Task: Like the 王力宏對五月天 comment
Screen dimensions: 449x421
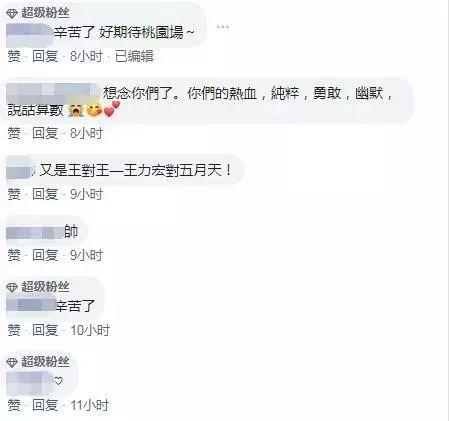Action: click(x=14, y=194)
